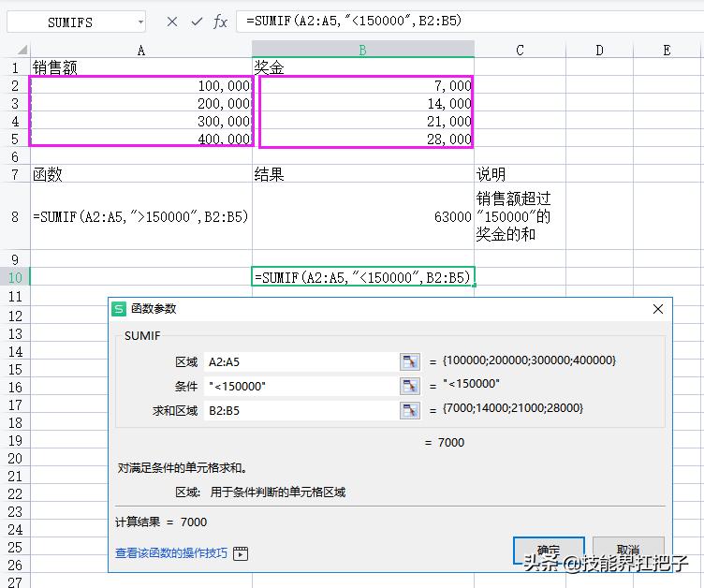Click the select-all corner triangle
Image resolution: width=704 pixels, height=588 pixels.
pos(22,49)
